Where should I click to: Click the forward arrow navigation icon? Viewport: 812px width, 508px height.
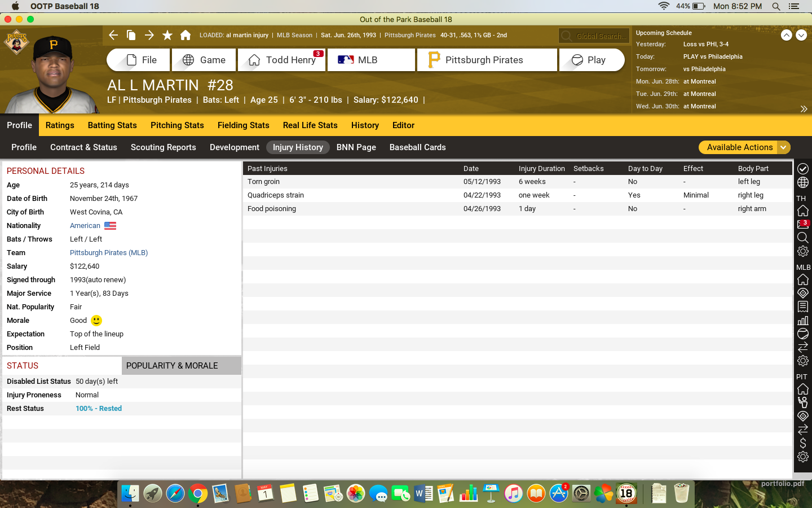[149, 35]
